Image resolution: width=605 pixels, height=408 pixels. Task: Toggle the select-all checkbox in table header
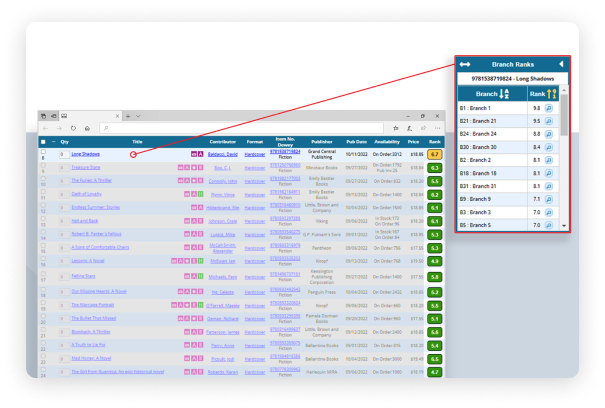[x=43, y=142]
